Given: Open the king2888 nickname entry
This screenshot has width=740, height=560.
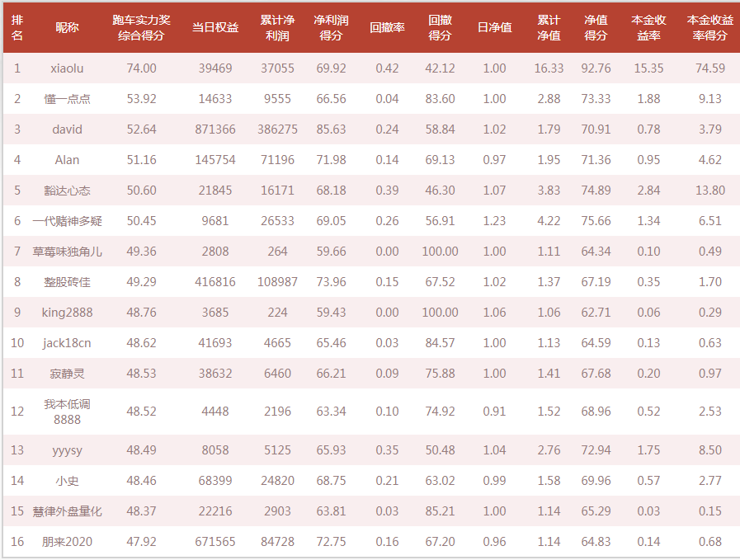Looking at the screenshot, I should click(67, 313).
